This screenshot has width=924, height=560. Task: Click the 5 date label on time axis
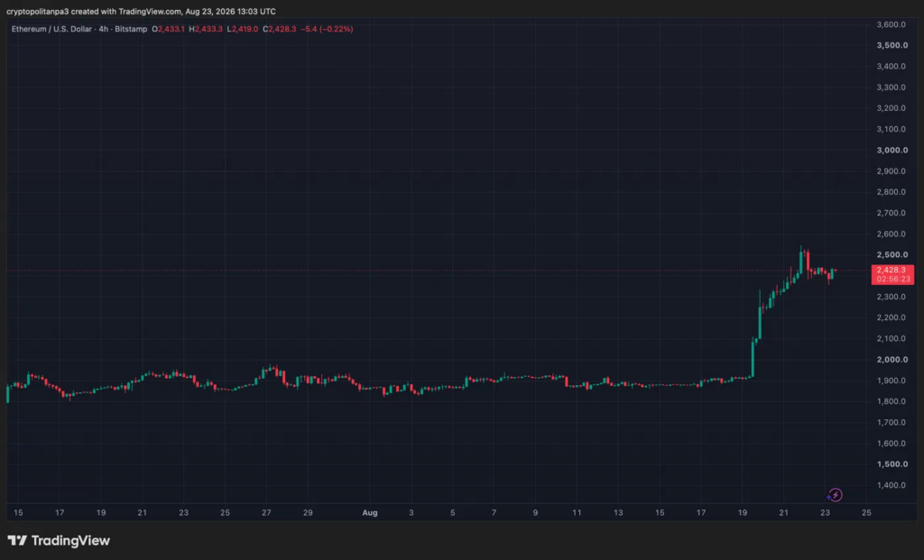pos(453,513)
